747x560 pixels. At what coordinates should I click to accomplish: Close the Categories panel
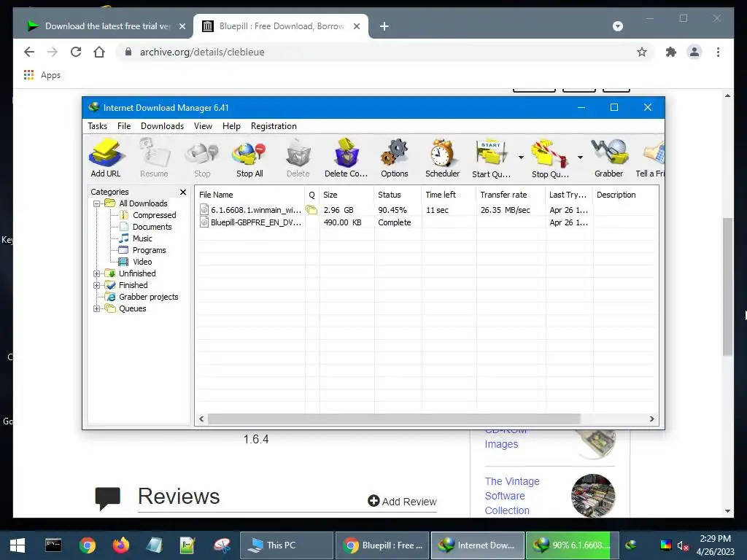click(x=183, y=192)
